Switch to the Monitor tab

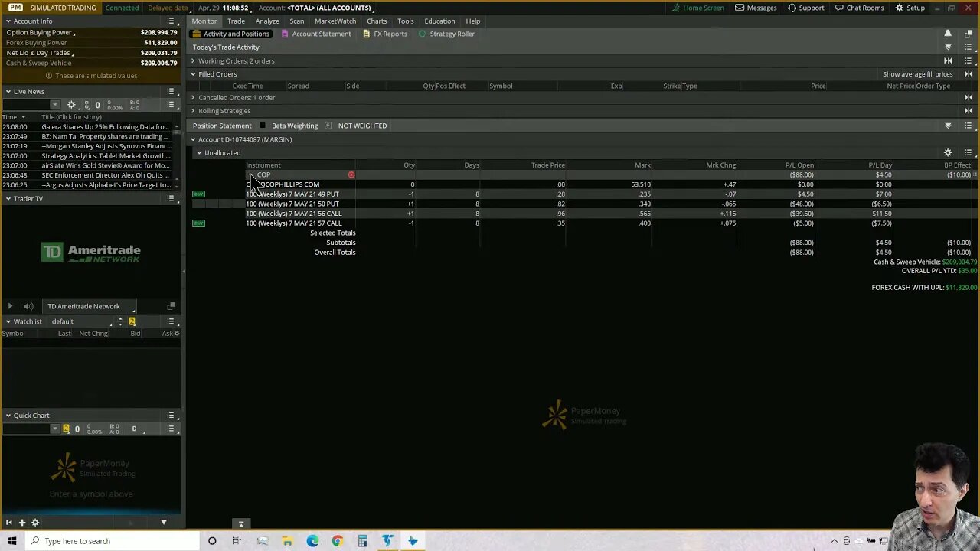pyautogui.click(x=204, y=21)
